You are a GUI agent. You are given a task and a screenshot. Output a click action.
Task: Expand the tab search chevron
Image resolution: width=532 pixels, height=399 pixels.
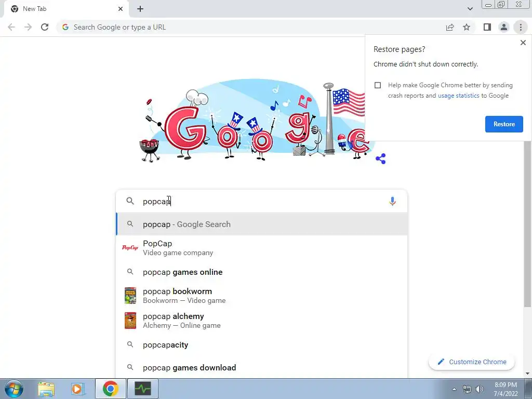pos(470,9)
